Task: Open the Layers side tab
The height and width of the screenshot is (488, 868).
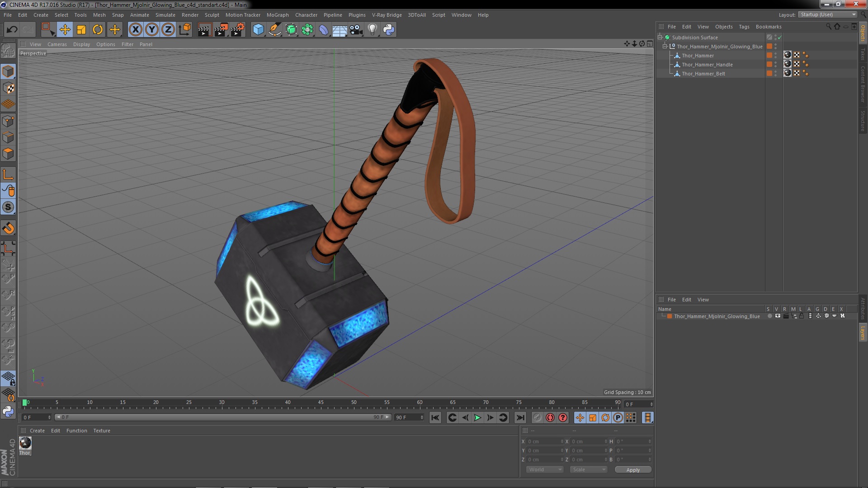Action: (863, 333)
